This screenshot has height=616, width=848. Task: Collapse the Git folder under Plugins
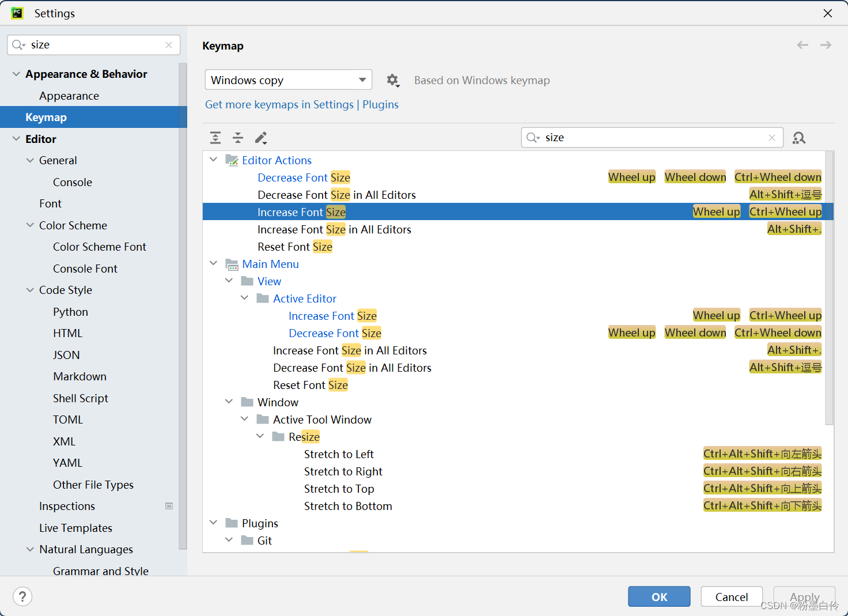coord(229,540)
